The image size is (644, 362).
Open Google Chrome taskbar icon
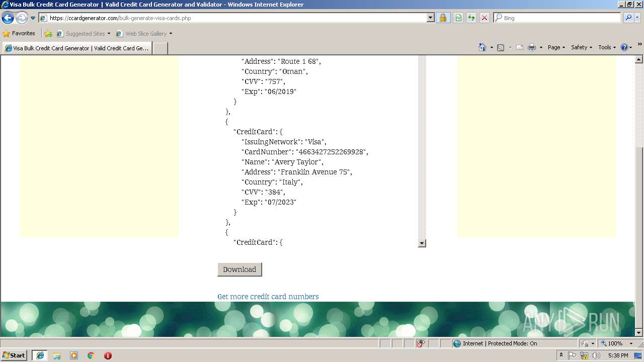coord(91,355)
